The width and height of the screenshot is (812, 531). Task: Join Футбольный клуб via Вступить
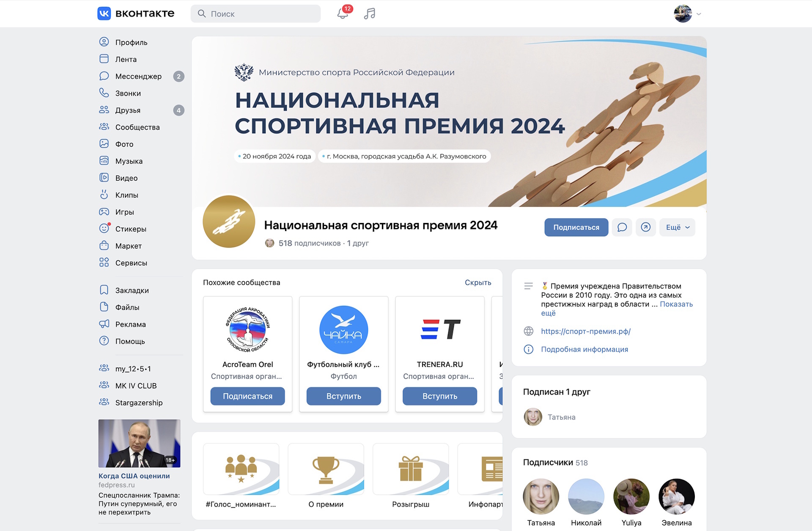(x=344, y=396)
